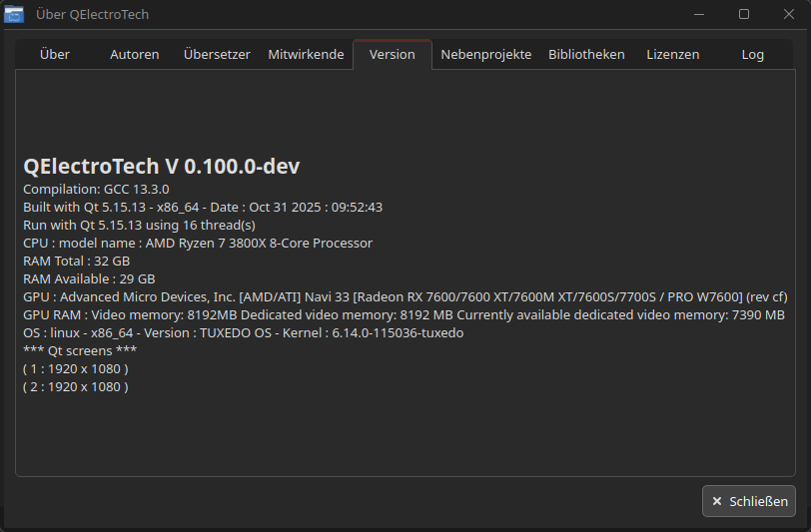This screenshot has width=811, height=532.
Task: Switch to the Lizenzen tab
Action: [x=672, y=55]
